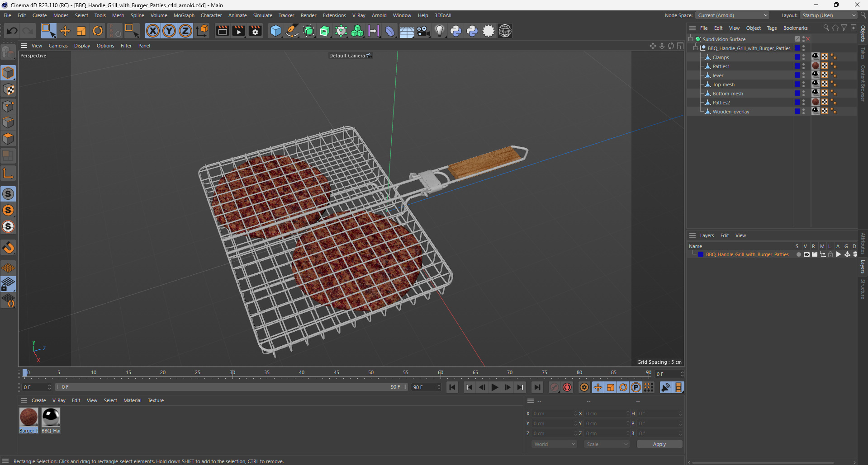Collapse BBQ_Handle_Grill_with_Burger_Patties null object
Image resolution: width=868 pixels, height=465 pixels.
coord(696,48)
